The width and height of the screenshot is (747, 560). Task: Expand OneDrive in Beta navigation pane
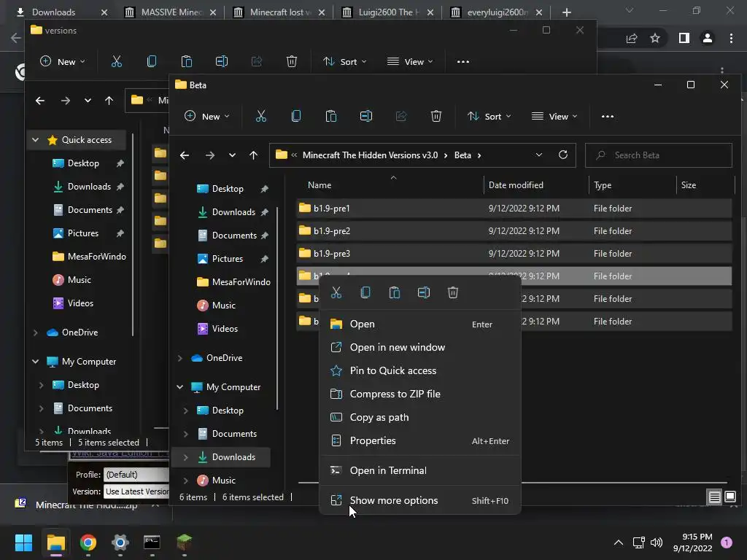[180, 358]
